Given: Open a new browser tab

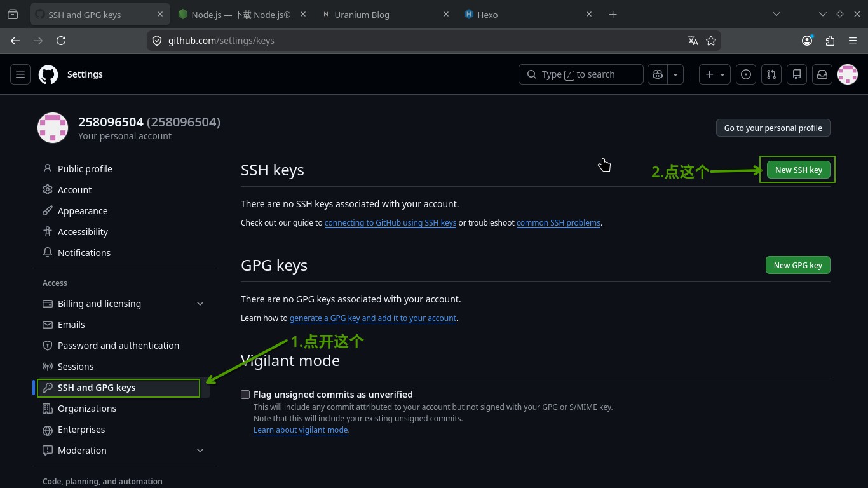Looking at the screenshot, I should 613,14.
